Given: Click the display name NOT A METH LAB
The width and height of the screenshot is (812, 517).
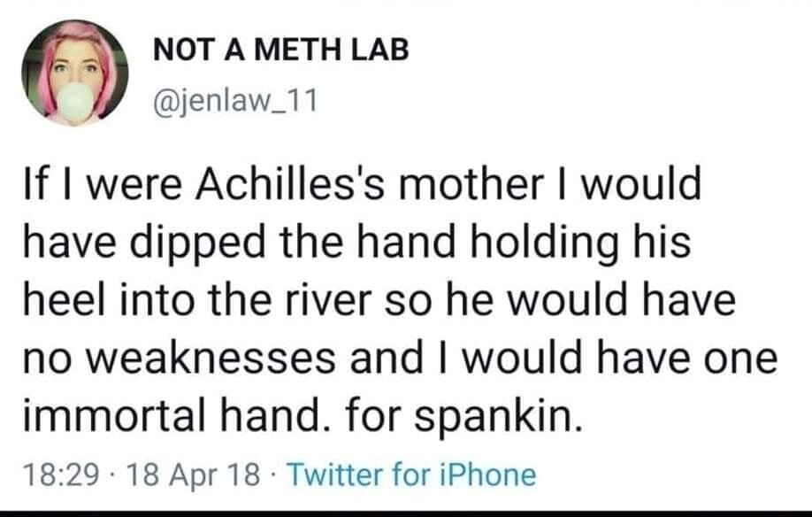Looking at the screenshot, I should 281,50.
